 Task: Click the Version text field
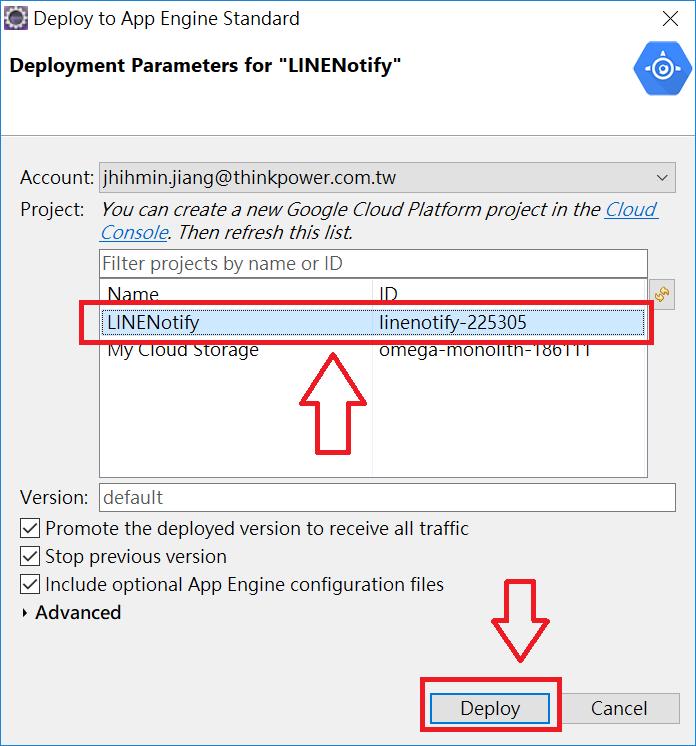click(387, 498)
